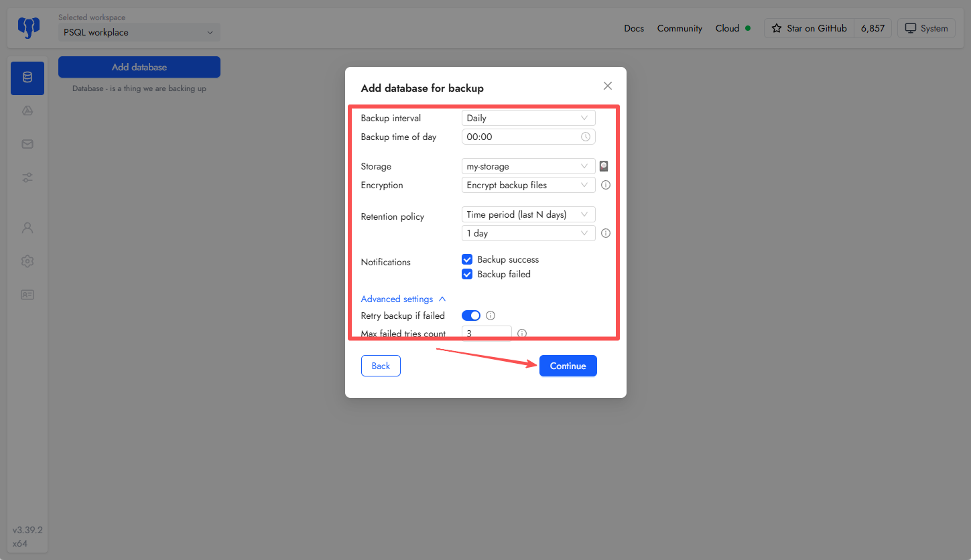Open the Encryption dropdown

[529, 185]
